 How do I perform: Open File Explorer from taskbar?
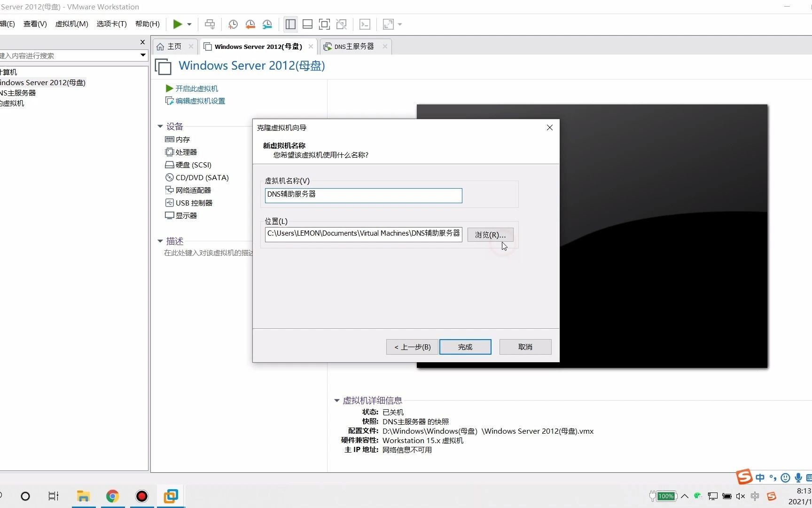[83, 496]
